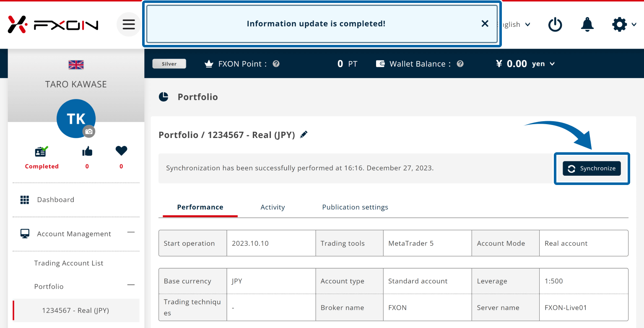This screenshot has width=644, height=328.
Task: Click the heart favorites icon
Action: pyautogui.click(x=121, y=151)
